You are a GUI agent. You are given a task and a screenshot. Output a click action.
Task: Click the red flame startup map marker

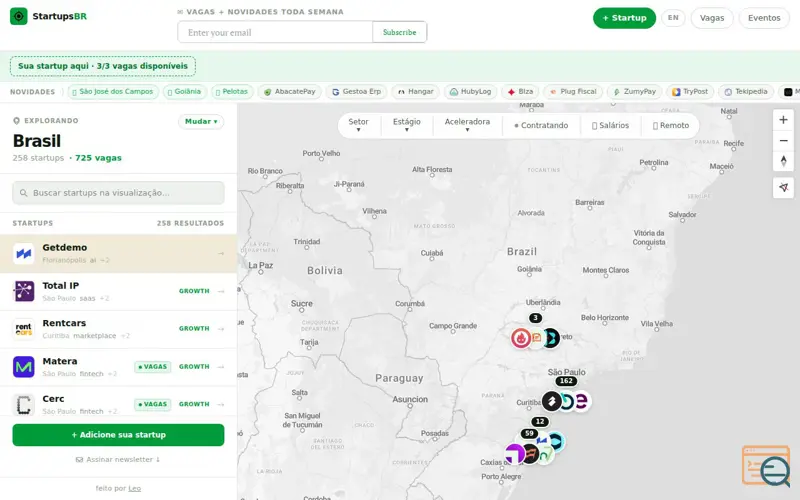pyautogui.click(x=521, y=338)
